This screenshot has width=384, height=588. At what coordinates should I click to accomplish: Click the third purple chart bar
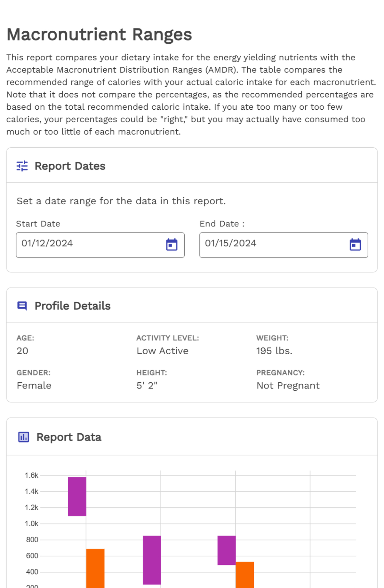(x=227, y=550)
